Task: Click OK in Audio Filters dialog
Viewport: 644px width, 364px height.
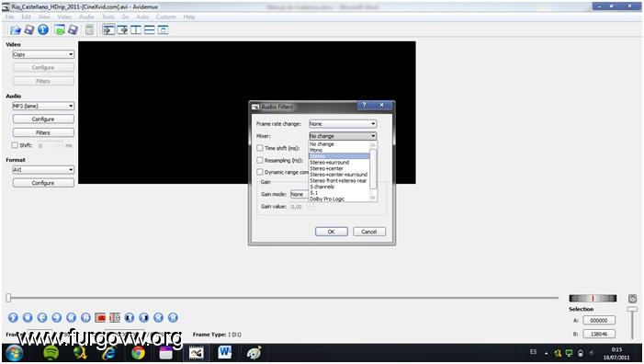Action: 332,232
